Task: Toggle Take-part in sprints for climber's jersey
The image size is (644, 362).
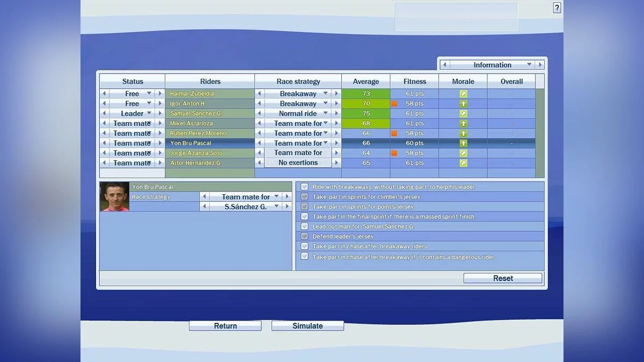Action: pyautogui.click(x=304, y=197)
